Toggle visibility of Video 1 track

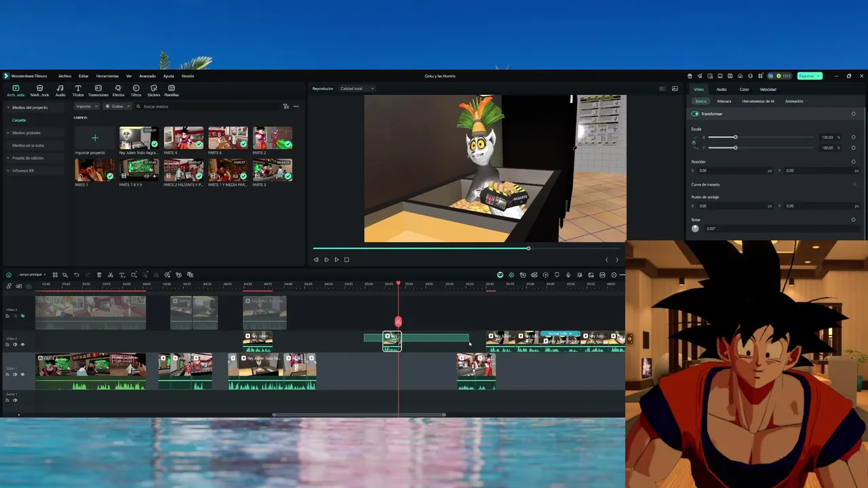[22, 374]
